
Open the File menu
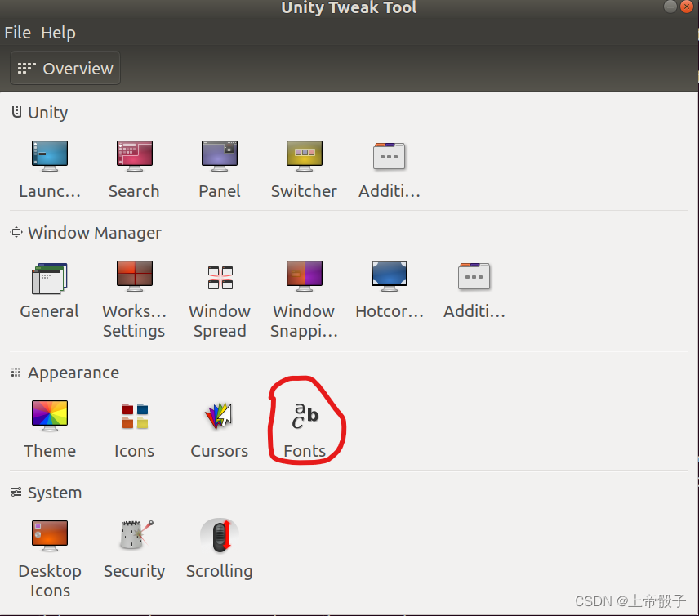tap(17, 33)
